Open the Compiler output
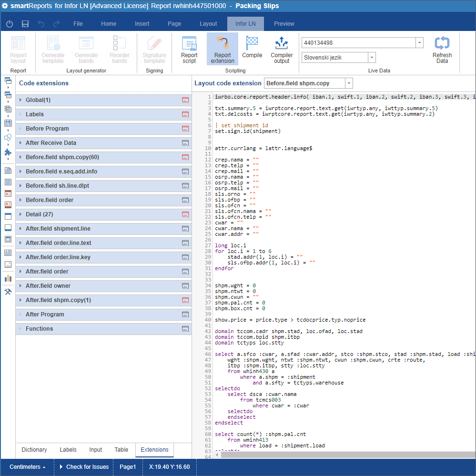The width and height of the screenshot is (476, 476). [282, 50]
